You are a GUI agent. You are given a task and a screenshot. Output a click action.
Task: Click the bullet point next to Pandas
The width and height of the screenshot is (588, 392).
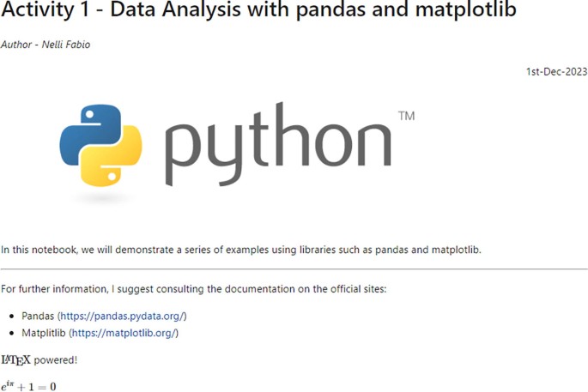[x=12, y=317]
